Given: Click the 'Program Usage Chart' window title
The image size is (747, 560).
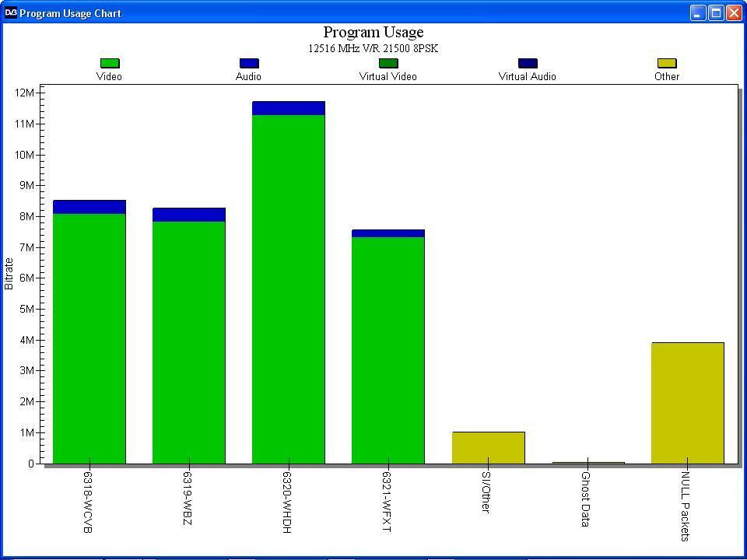Looking at the screenshot, I should click(71, 13).
